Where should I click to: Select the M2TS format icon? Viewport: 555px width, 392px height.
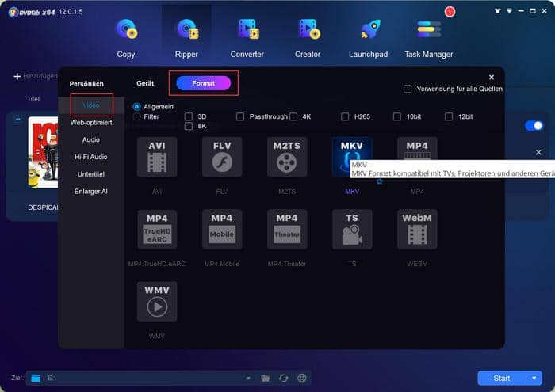tap(287, 157)
